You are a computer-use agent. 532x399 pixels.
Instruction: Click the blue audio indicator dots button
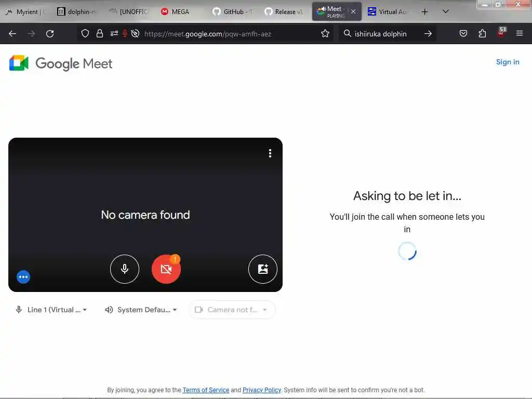23,277
